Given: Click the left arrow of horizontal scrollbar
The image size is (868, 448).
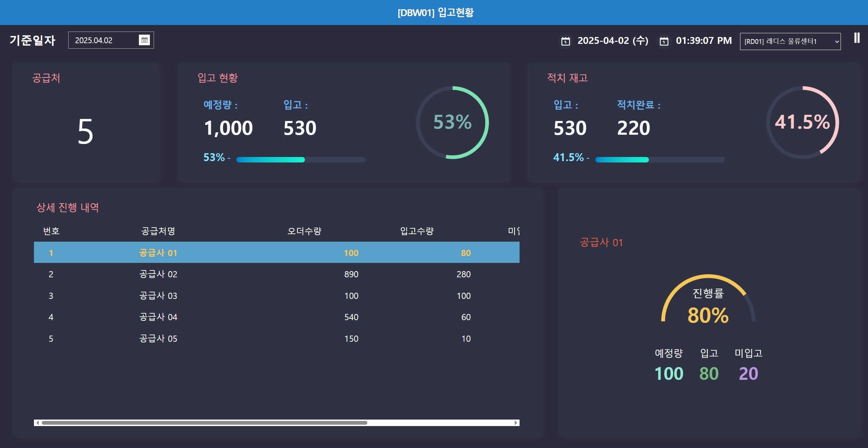Looking at the screenshot, I should click(37, 423).
